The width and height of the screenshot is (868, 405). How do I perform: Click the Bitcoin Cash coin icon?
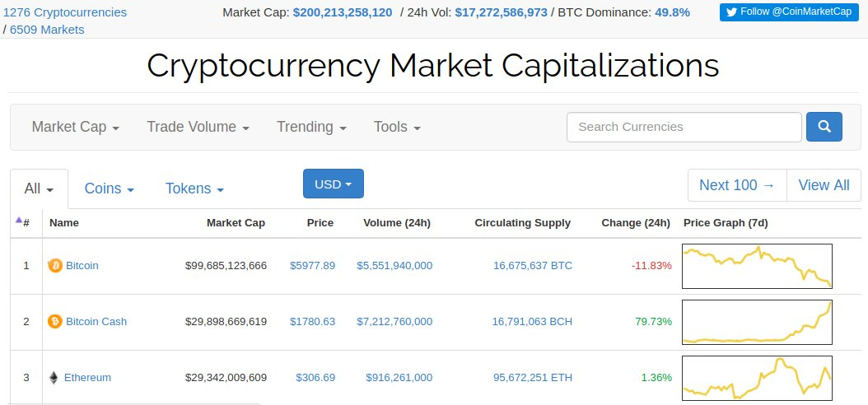coord(55,322)
